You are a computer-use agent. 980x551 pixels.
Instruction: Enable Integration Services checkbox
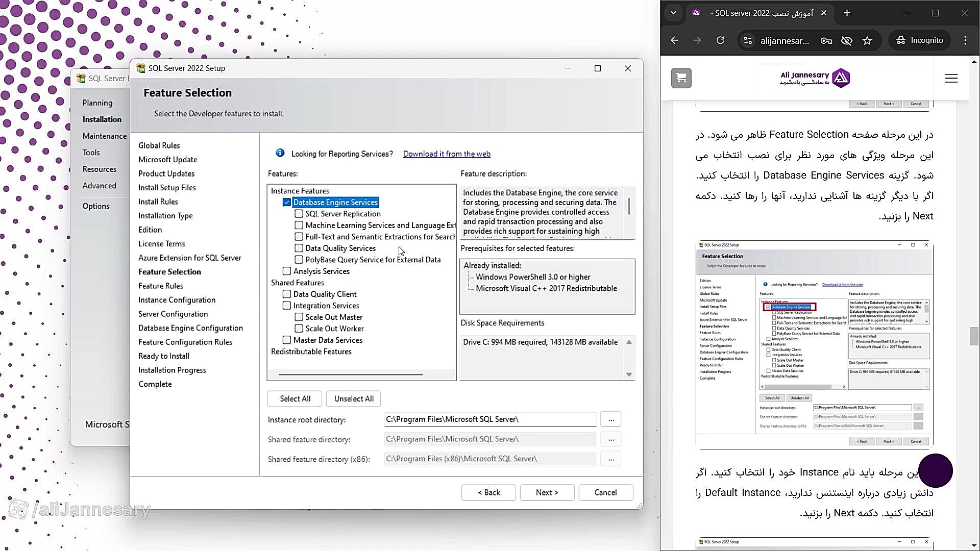[x=287, y=306]
